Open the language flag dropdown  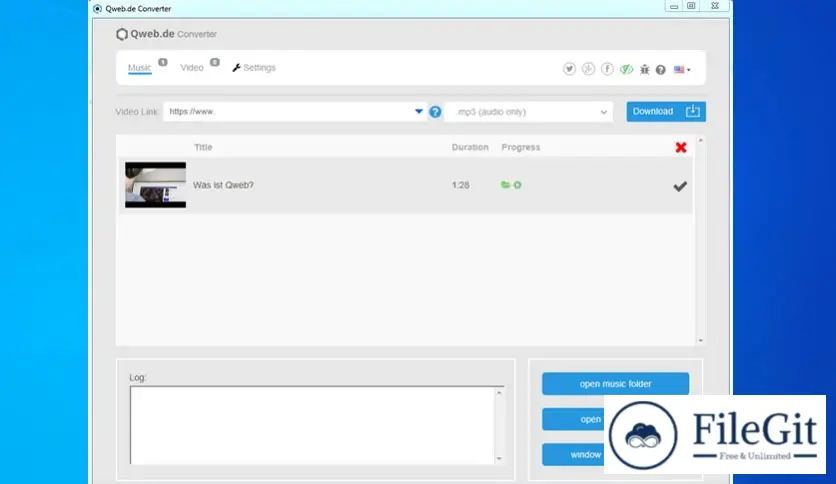point(682,70)
